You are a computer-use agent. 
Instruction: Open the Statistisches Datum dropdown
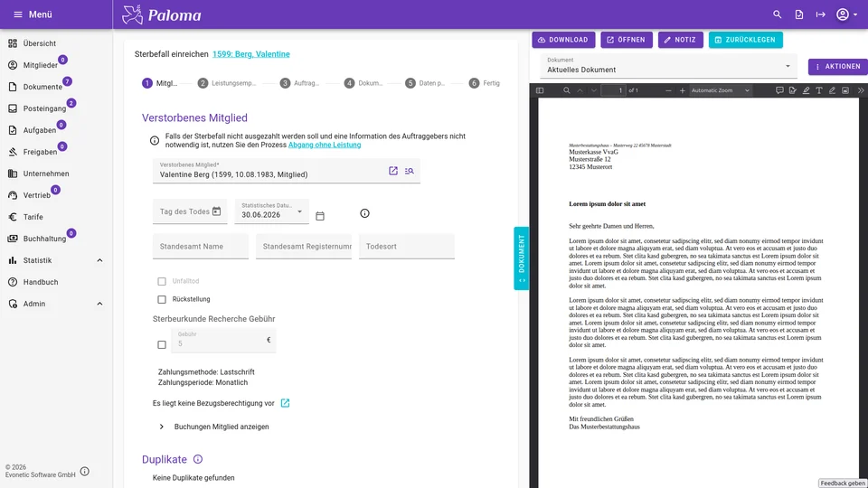272,211
